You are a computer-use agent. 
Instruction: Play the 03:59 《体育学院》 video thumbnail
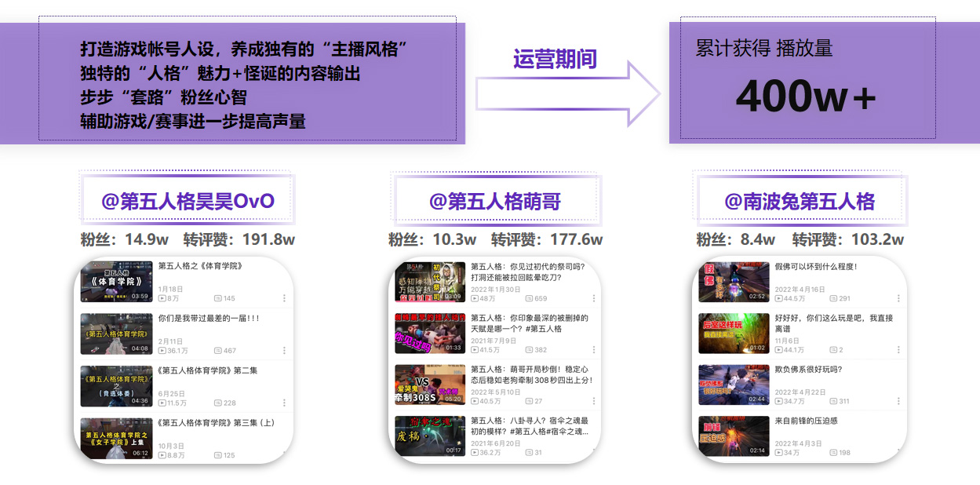pyautogui.click(x=116, y=282)
